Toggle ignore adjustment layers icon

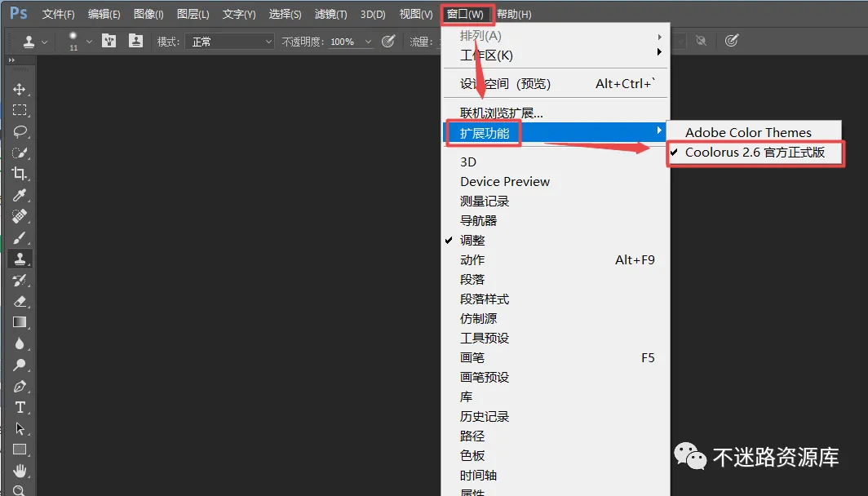tap(702, 41)
